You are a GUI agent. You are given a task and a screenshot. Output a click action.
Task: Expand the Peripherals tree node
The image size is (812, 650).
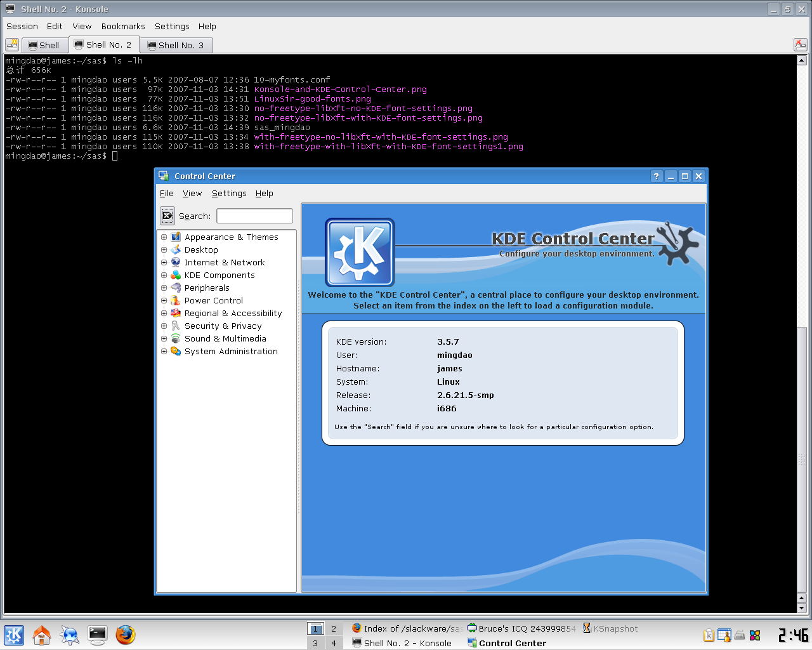pyautogui.click(x=164, y=288)
